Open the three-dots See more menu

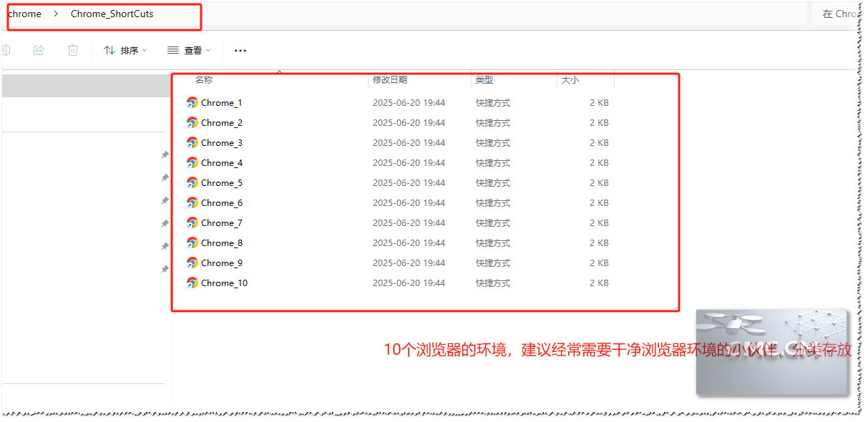pyautogui.click(x=240, y=51)
